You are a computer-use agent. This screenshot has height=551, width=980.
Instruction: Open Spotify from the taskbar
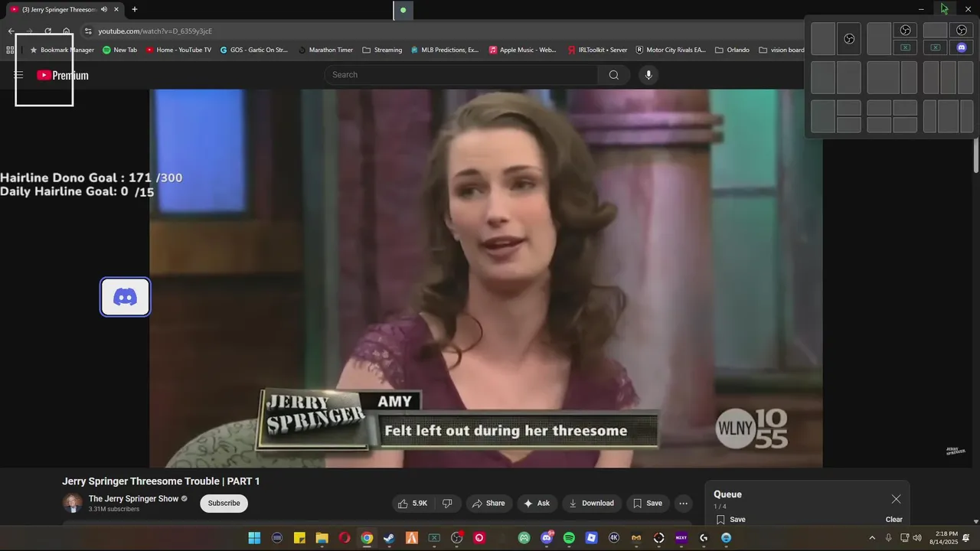click(x=569, y=538)
